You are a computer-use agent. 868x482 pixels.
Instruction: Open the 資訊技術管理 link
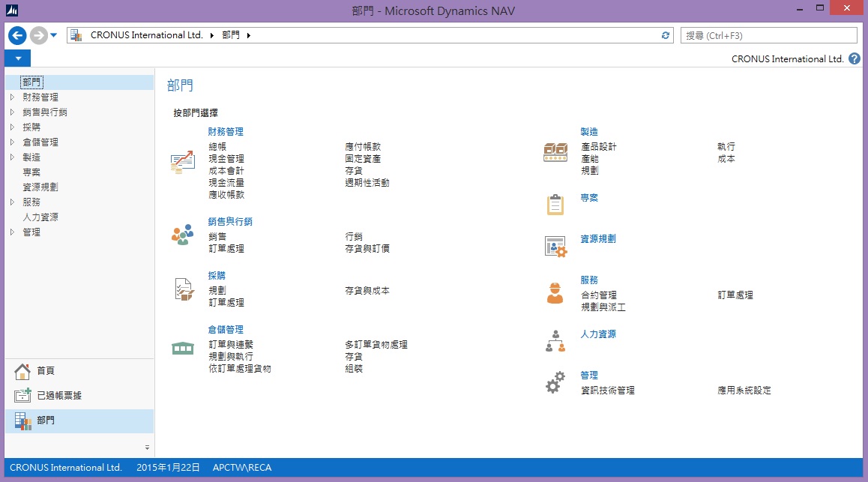[608, 391]
